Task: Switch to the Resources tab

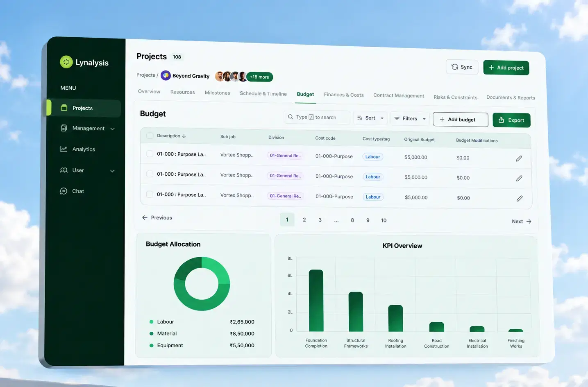Action: (x=183, y=93)
